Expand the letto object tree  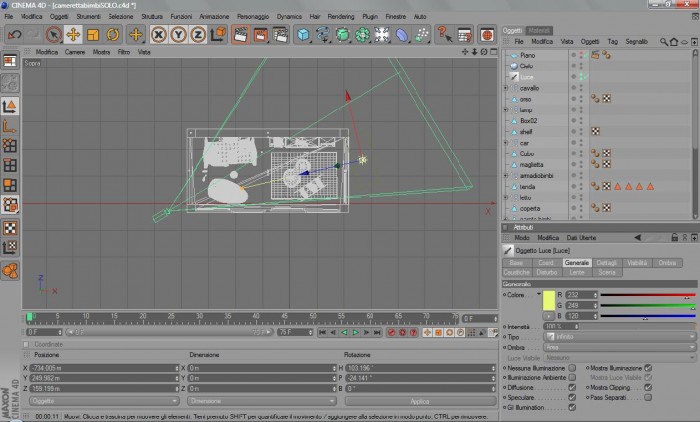point(506,197)
